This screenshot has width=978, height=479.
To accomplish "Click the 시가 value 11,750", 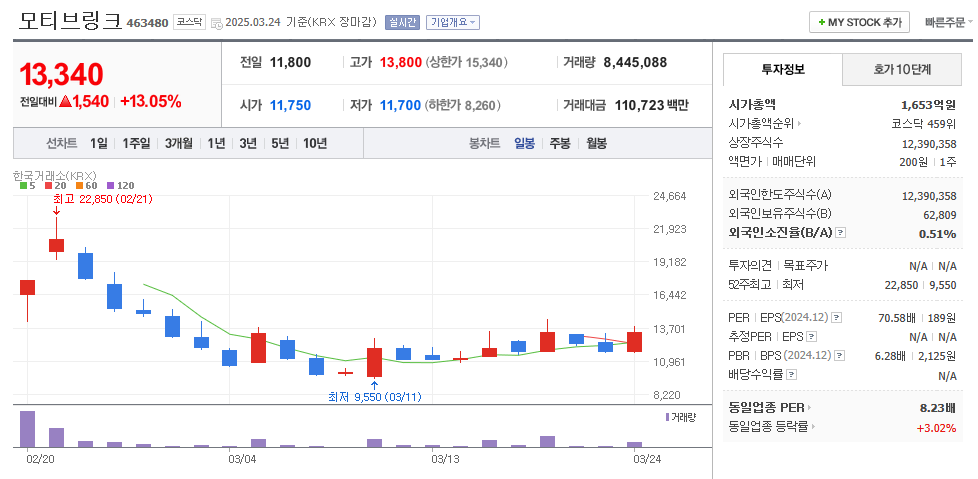I will tap(290, 105).
